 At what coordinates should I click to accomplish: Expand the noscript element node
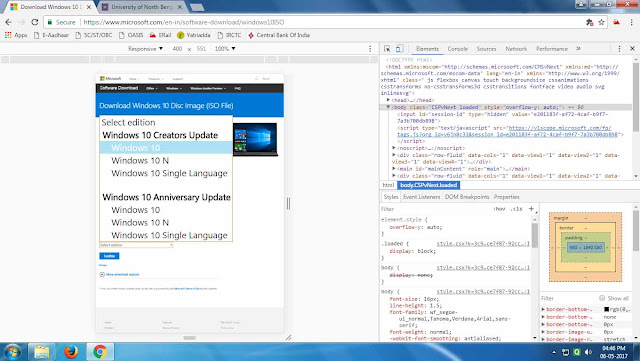pos(394,148)
